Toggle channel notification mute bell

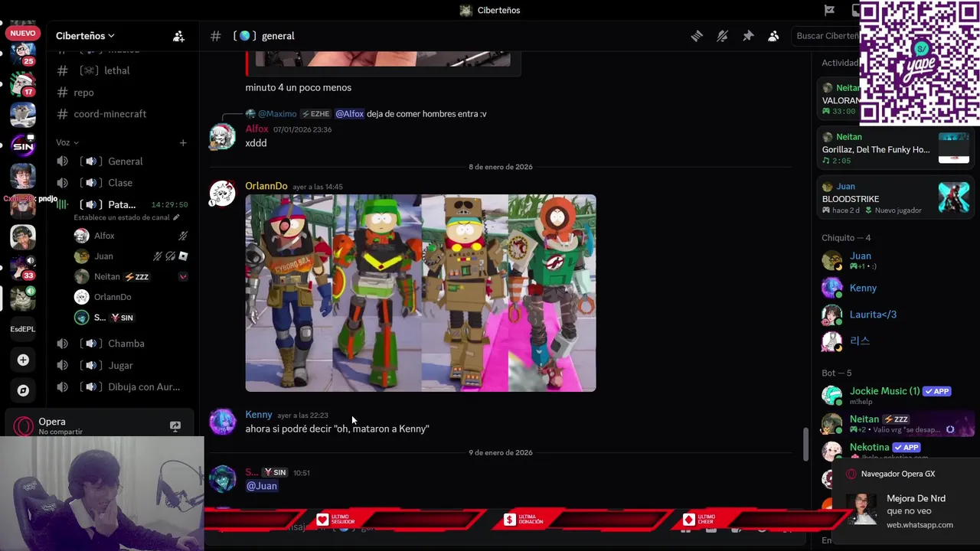click(x=722, y=36)
